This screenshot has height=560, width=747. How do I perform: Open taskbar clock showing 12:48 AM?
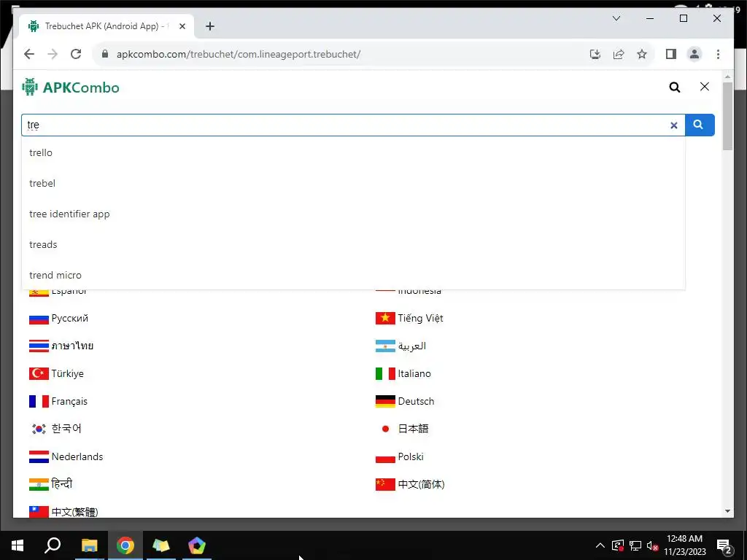pos(684,545)
